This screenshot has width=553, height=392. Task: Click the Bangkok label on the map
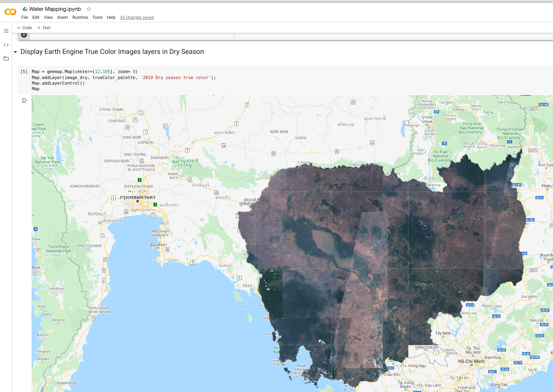(138, 197)
